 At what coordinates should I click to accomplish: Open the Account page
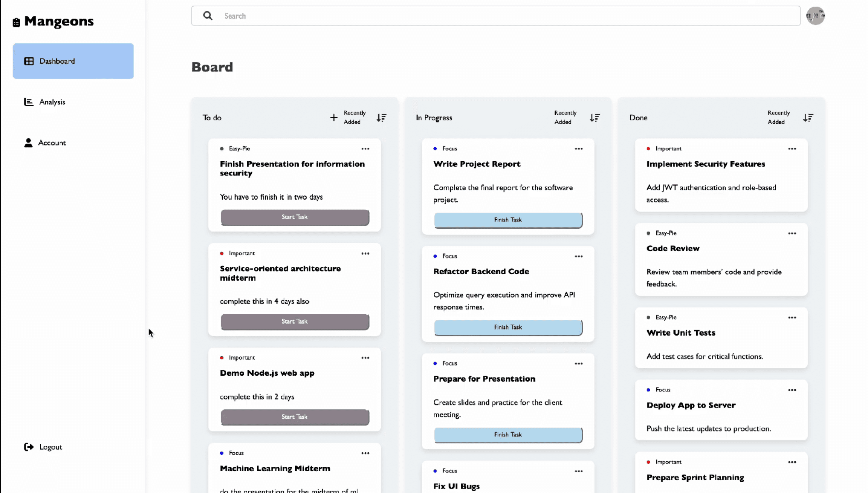[x=45, y=143]
